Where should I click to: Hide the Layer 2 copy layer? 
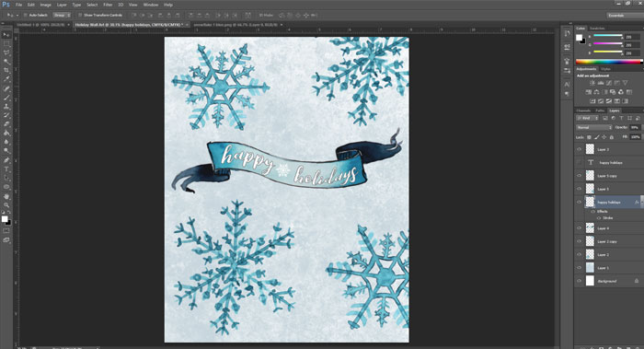pos(579,241)
